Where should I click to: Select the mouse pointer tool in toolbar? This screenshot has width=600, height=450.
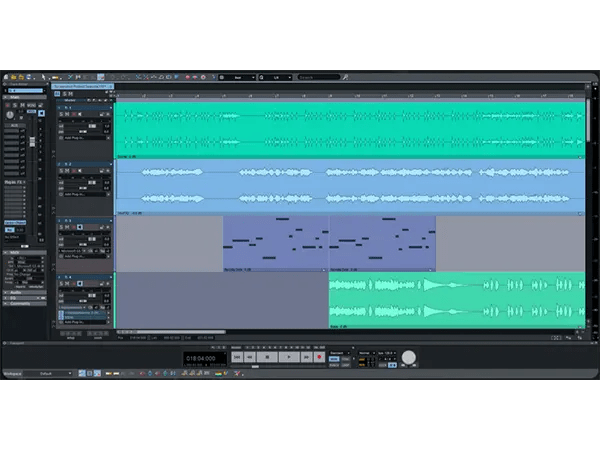tap(43, 77)
